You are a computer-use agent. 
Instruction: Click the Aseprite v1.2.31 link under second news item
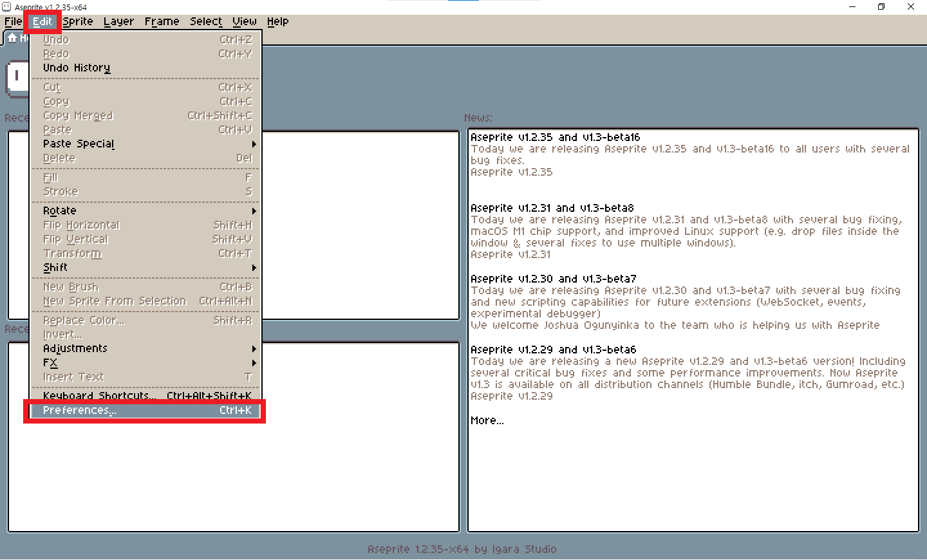(511, 254)
